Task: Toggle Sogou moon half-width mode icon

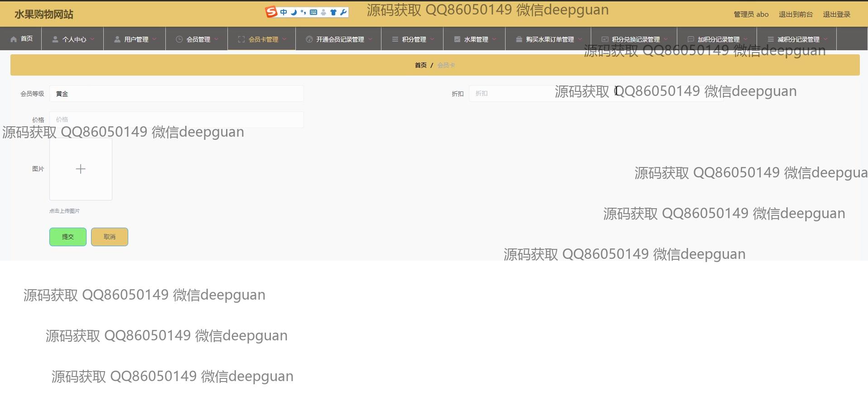Action: coord(294,12)
